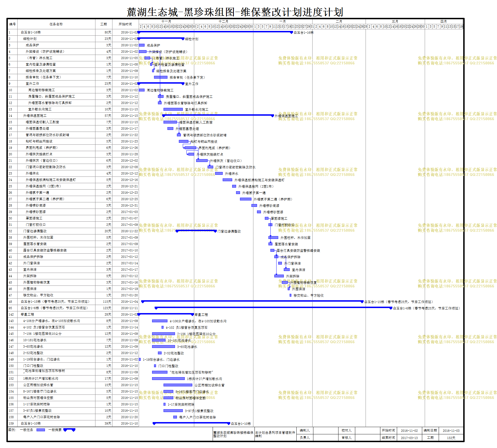Select the summary bar for 白玉台1-16栋
The image size is (497, 448).
[x=215, y=32]
